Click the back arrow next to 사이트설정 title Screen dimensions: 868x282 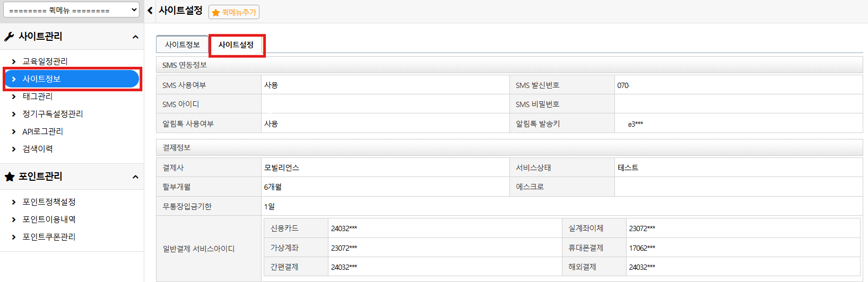coord(150,11)
